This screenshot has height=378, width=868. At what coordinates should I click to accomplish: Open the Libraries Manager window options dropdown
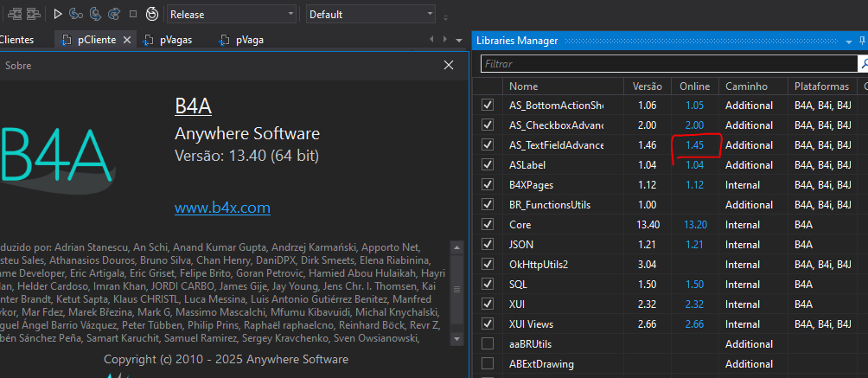(x=849, y=42)
